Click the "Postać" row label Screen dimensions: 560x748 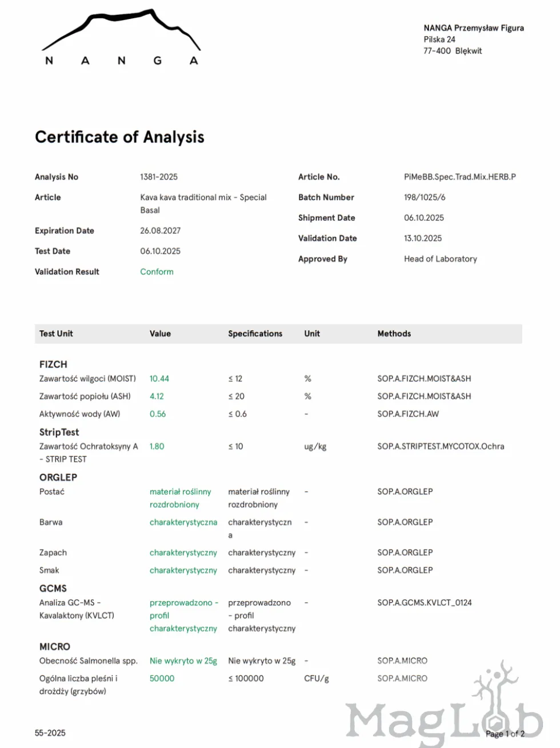pyautogui.click(x=52, y=492)
